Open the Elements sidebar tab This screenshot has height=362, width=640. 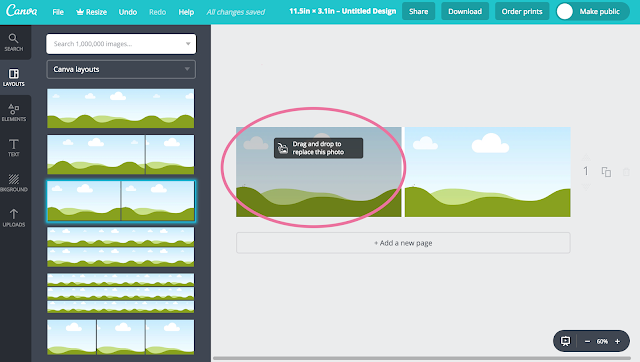pyautogui.click(x=13, y=113)
